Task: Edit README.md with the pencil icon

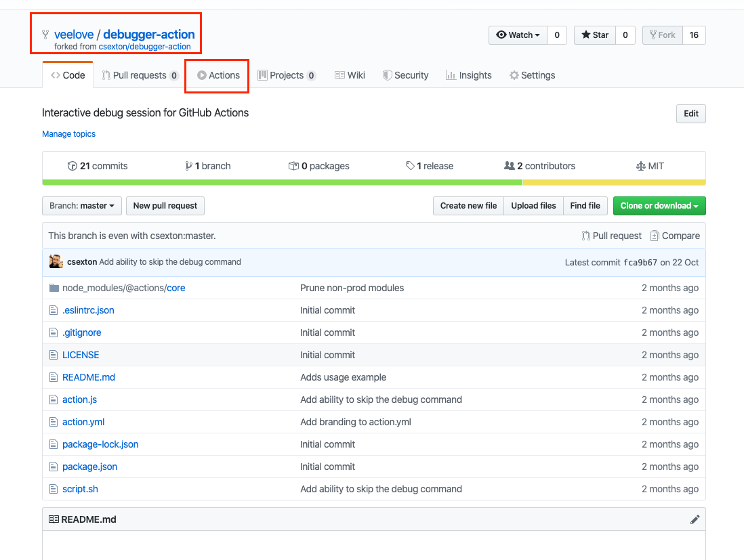Action: 695,519
